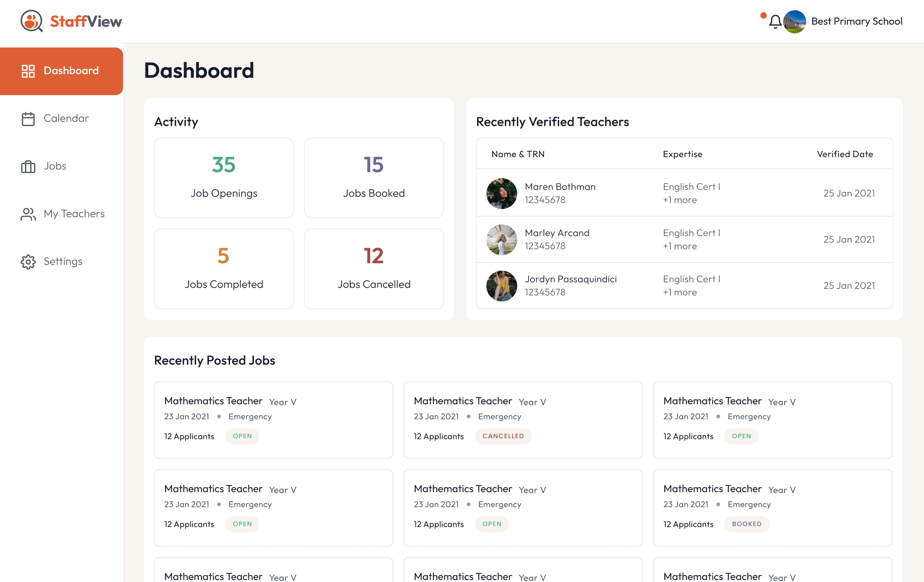Click the Dashboard grid icon
Viewport: 924px width, 582px height.
(28, 71)
